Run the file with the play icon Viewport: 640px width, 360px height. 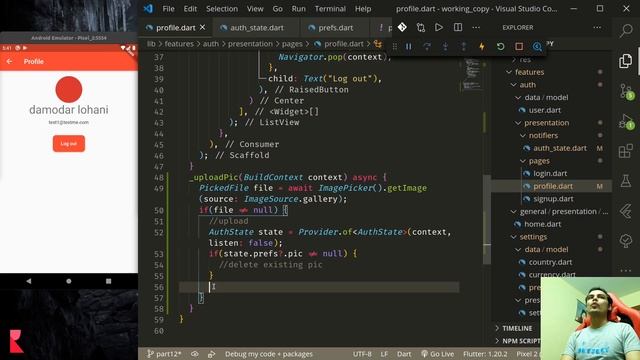tap(439, 27)
